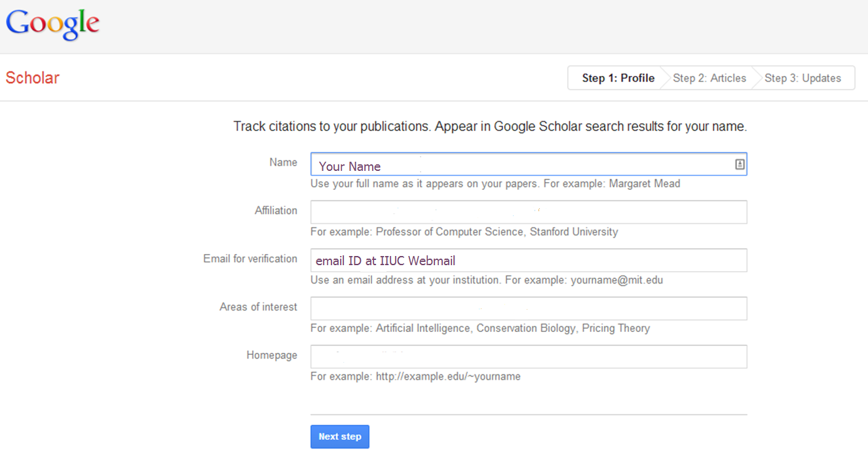The height and width of the screenshot is (457, 868).
Task: Click the Name input field
Action: (x=529, y=164)
